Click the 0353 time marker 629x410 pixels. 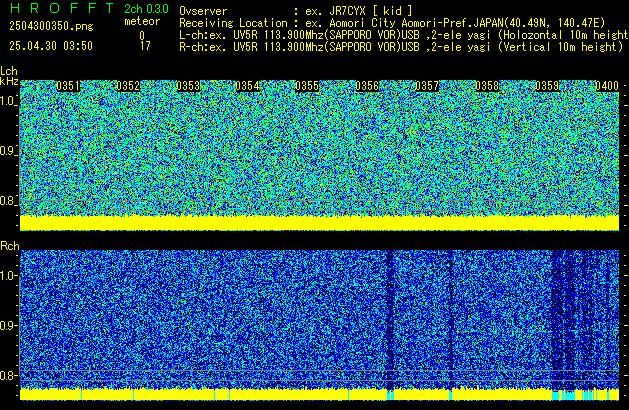(188, 86)
